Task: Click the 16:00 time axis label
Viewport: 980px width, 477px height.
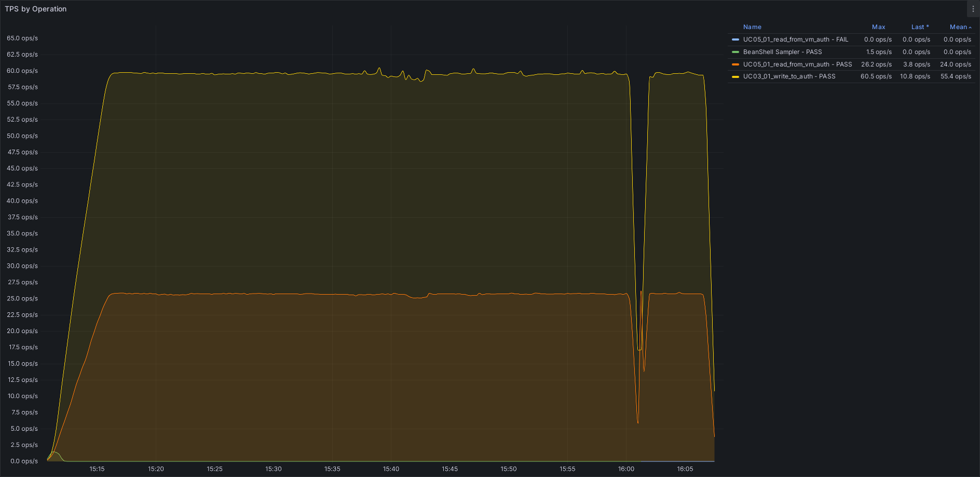Action: 626,469
